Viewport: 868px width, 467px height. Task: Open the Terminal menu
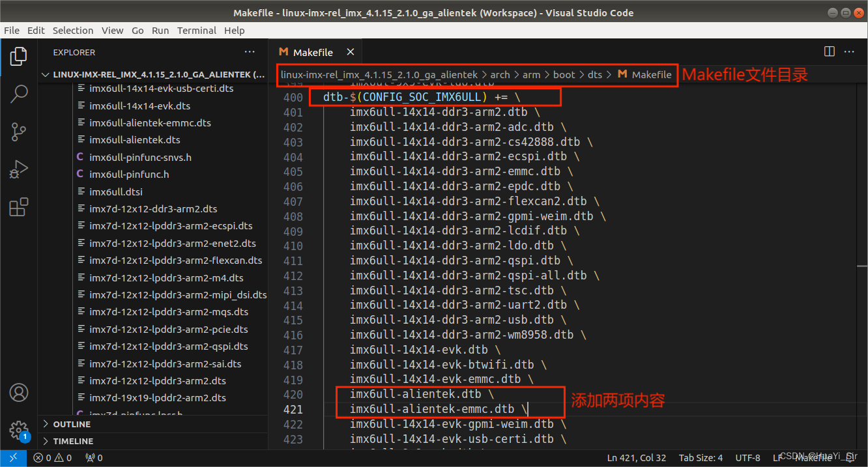197,30
